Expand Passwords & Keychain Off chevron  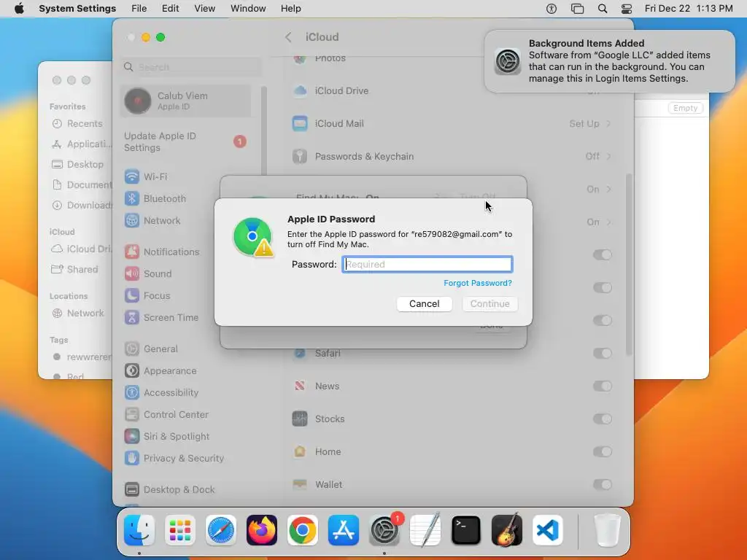[x=608, y=157]
